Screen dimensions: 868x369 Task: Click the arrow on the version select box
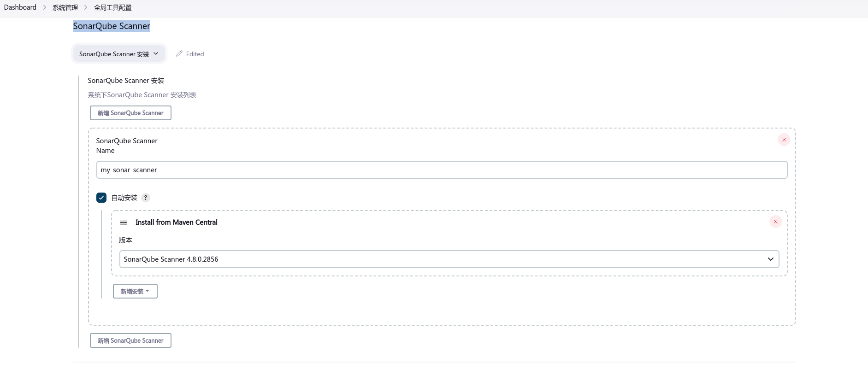[x=770, y=259]
